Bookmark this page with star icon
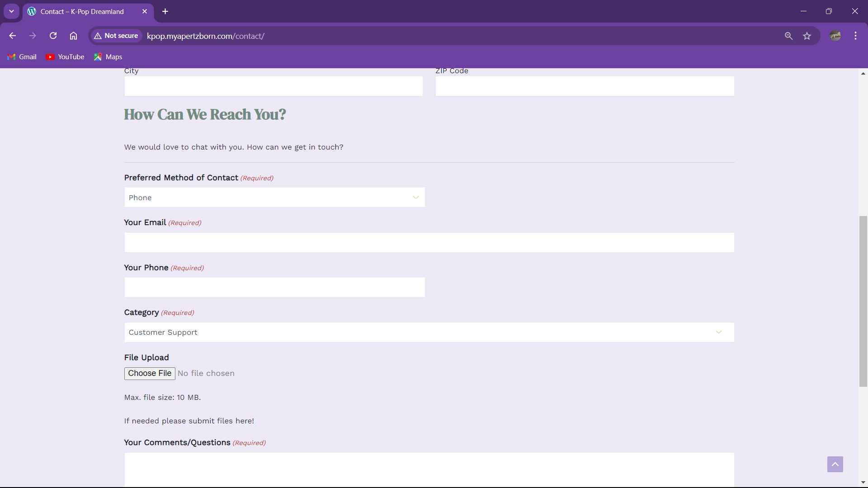The width and height of the screenshot is (868, 488). pos(807,36)
